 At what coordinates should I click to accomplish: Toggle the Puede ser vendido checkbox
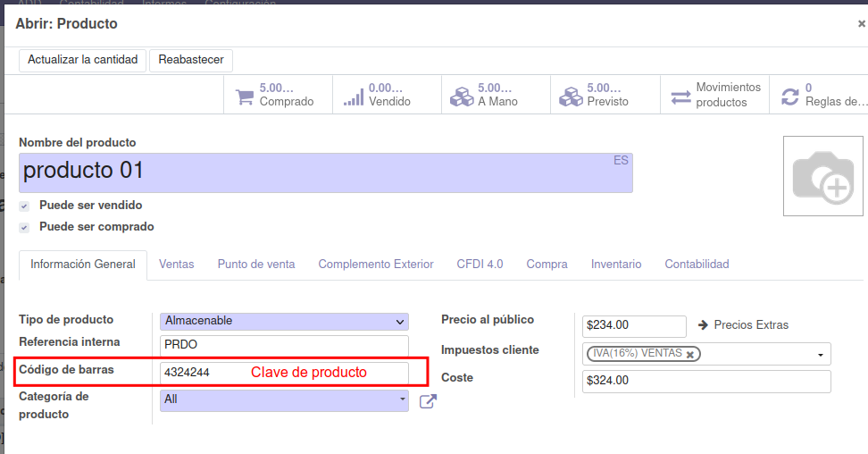pyautogui.click(x=24, y=206)
